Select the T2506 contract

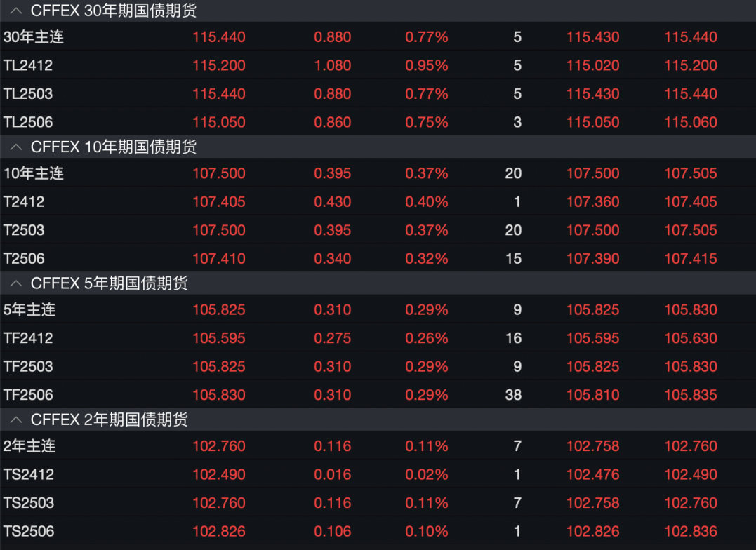[x=24, y=259]
